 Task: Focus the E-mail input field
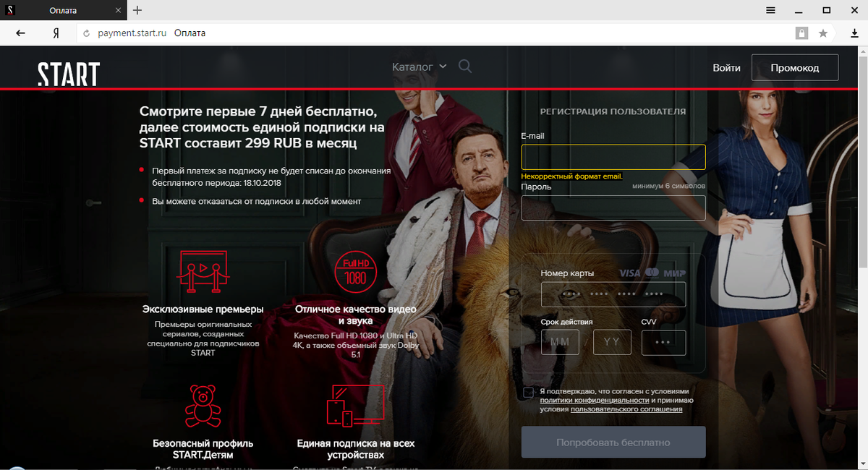click(613, 157)
